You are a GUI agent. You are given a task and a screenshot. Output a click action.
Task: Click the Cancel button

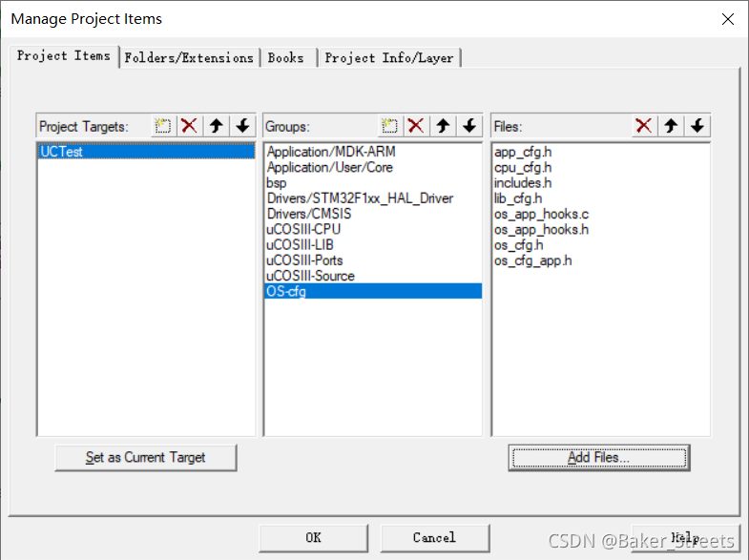coord(435,537)
